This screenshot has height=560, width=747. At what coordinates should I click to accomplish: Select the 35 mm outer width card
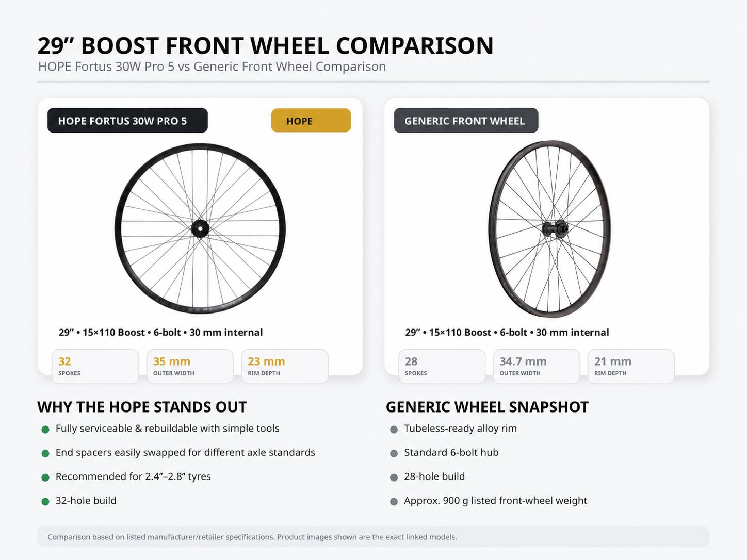pyautogui.click(x=190, y=366)
